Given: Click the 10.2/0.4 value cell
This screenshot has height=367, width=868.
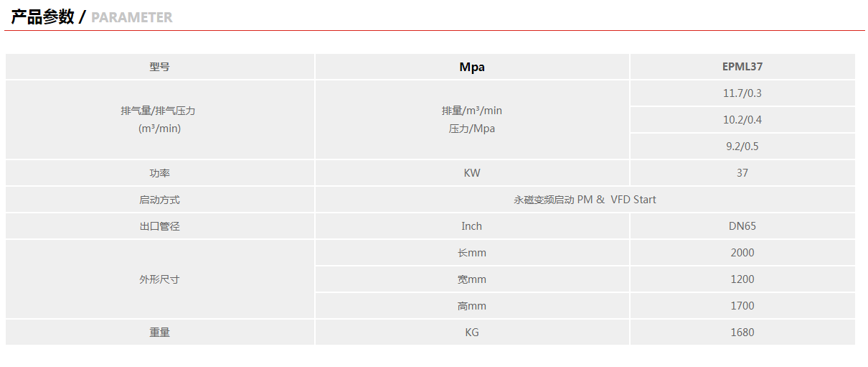Looking at the screenshot, I should click(x=742, y=120).
